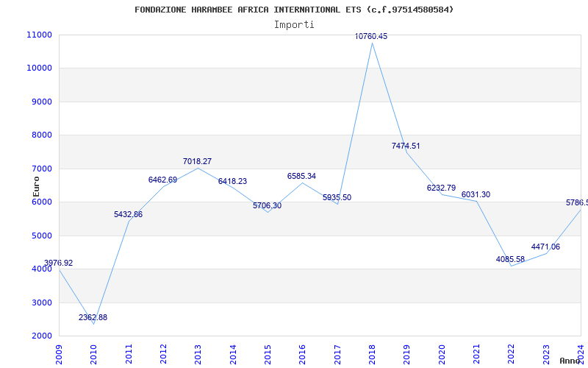
Task: Select the 2017 x-axis year label
Action: (x=337, y=355)
